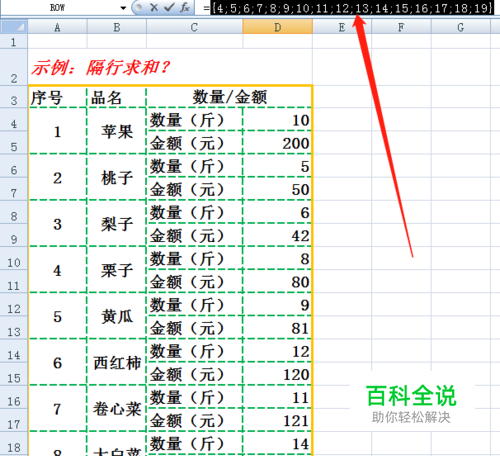The height and width of the screenshot is (456, 500).
Task: Click empty cell G10
Action: [461, 258]
